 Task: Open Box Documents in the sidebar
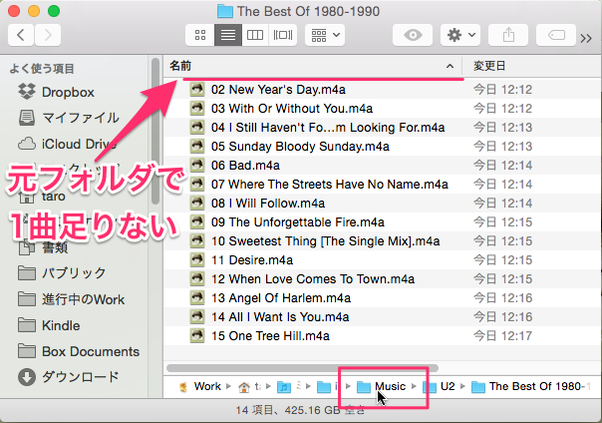pyautogui.click(x=78, y=351)
